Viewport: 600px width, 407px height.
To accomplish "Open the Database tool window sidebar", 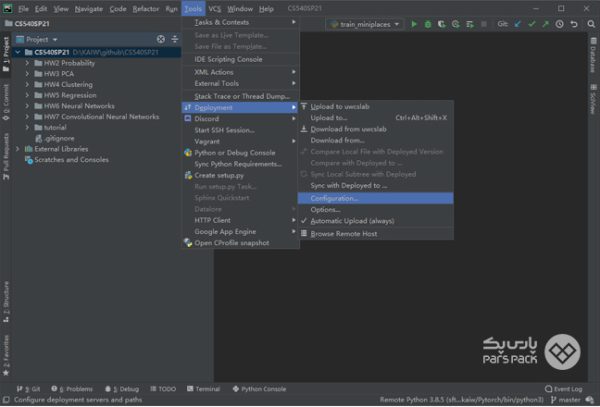I will click(x=593, y=55).
